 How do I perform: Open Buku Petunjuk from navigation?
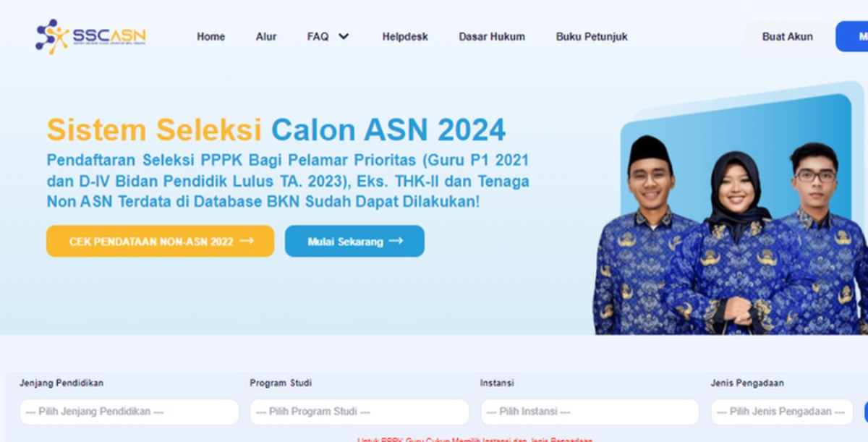592,36
